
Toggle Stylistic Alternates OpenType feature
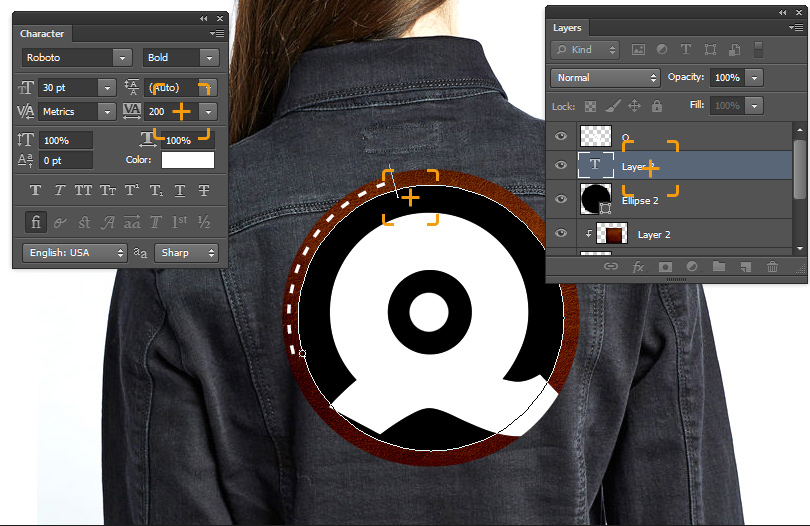pyautogui.click(x=132, y=222)
